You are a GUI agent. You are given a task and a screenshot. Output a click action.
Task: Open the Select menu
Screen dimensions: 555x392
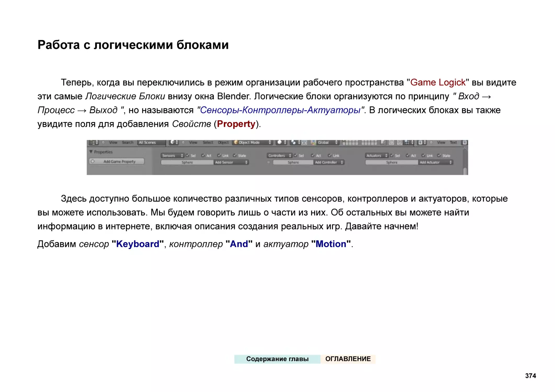tap(208, 142)
